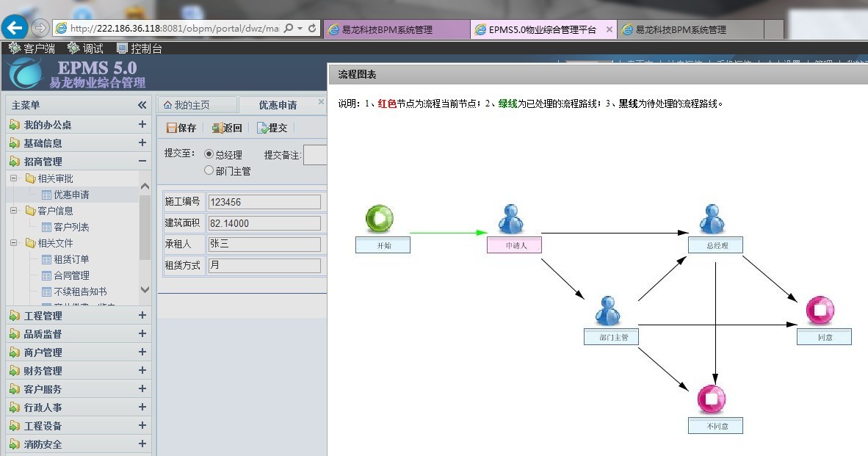
Task: Click the 承租人 field showing 张三
Action: click(x=264, y=244)
